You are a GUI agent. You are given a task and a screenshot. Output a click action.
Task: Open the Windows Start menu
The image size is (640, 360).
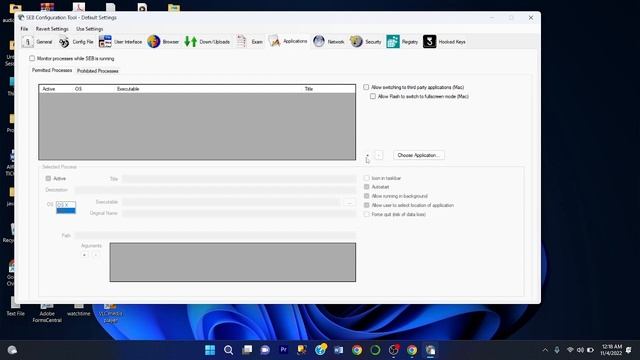click(x=210, y=350)
